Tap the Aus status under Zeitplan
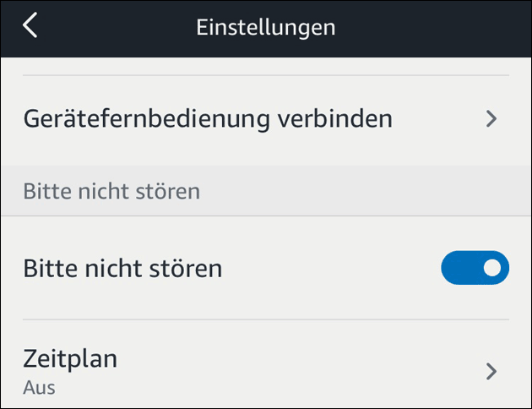 coord(37,389)
